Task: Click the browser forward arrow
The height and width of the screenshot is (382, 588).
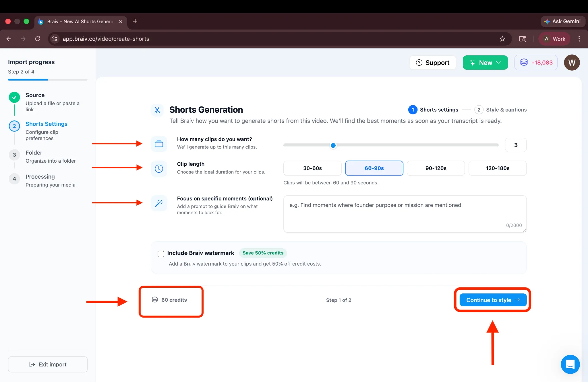Action: [23, 39]
